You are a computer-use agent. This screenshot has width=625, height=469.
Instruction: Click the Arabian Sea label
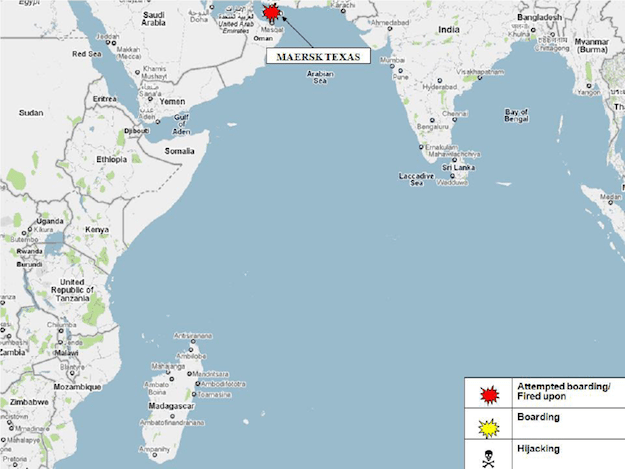coord(320,77)
